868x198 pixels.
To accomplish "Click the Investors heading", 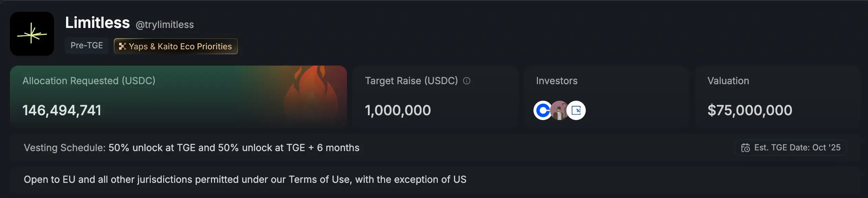I will 557,81.
